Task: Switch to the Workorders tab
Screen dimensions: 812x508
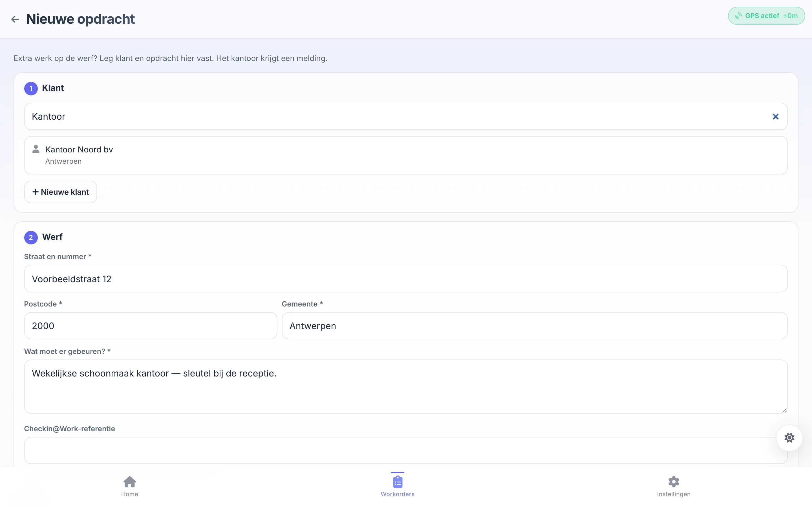Action: pyautogui.click(x=397, y=486)
